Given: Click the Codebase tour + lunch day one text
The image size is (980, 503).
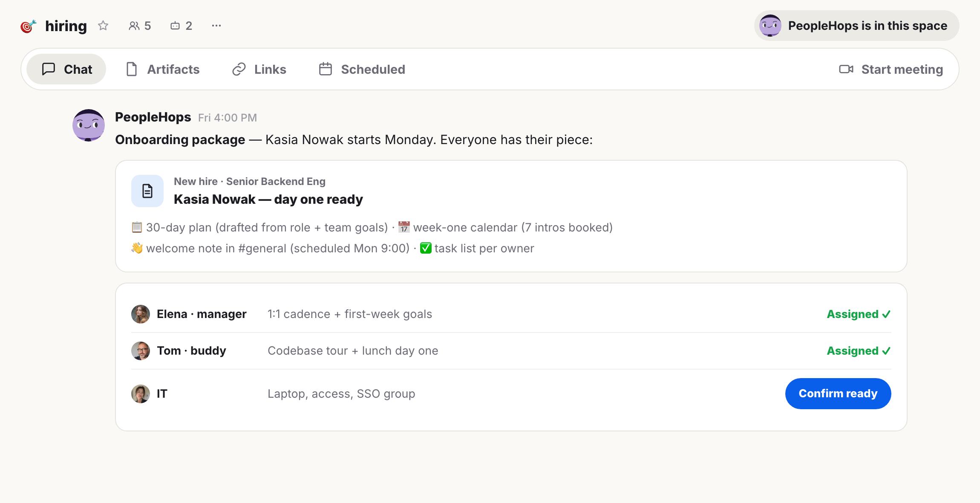Looking at the screenshot, I should pyautogui.click(x=353, y=351).
